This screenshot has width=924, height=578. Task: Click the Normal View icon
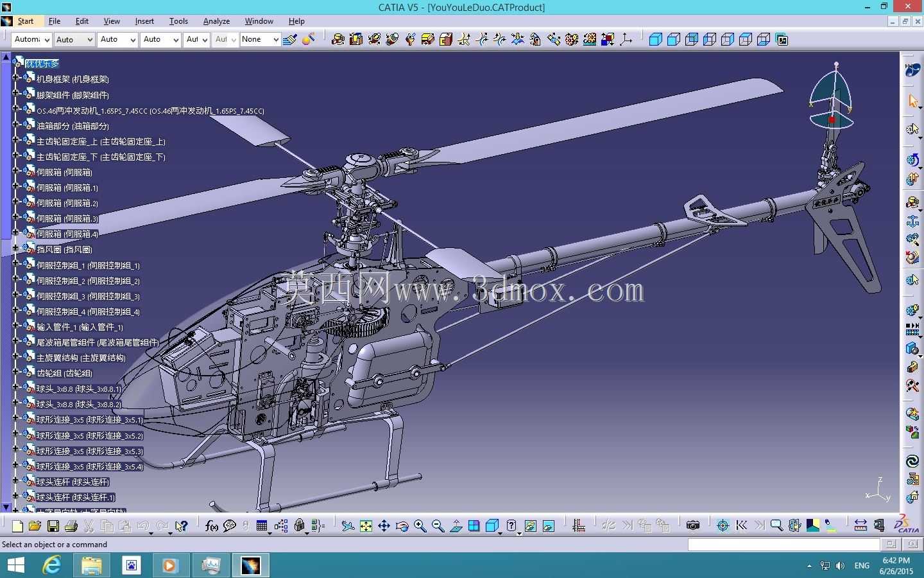(456, 526)
